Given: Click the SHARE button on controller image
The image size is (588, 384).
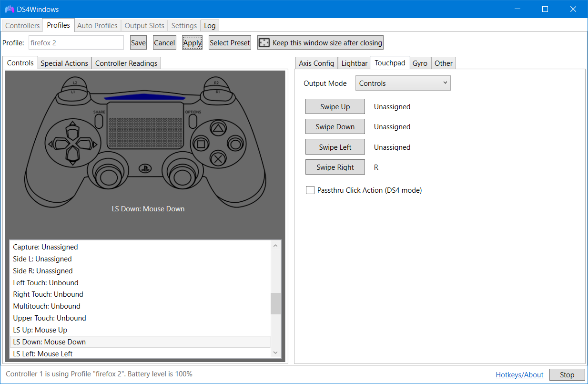Looking at the screenshot, I should (x=99, y=121).
